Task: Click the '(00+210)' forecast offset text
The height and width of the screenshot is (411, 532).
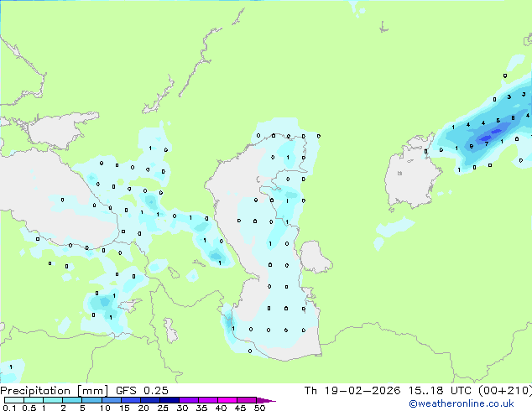Action: click(x=505, y=391)
